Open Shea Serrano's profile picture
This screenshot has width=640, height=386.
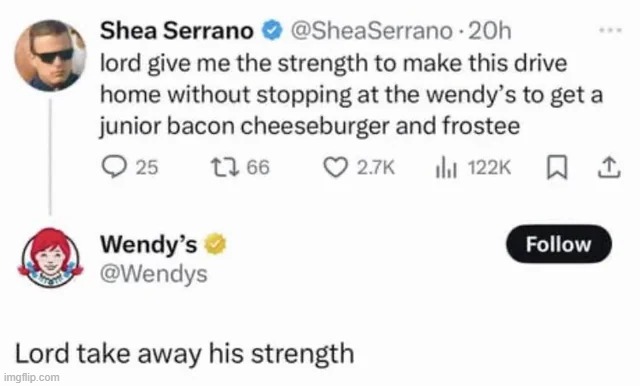pyautogui.click(x=51, y=55)
